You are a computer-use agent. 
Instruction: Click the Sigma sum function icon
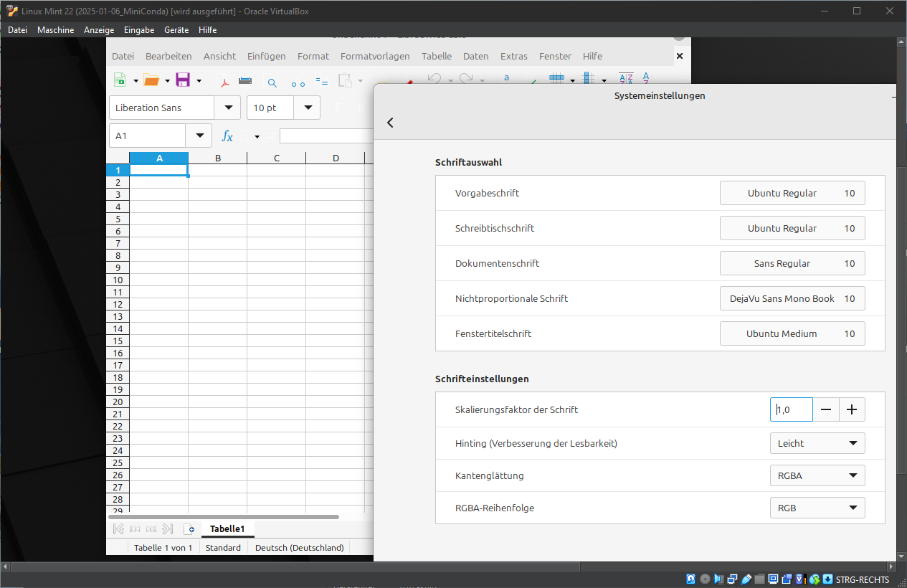click(x=244, y=136)
